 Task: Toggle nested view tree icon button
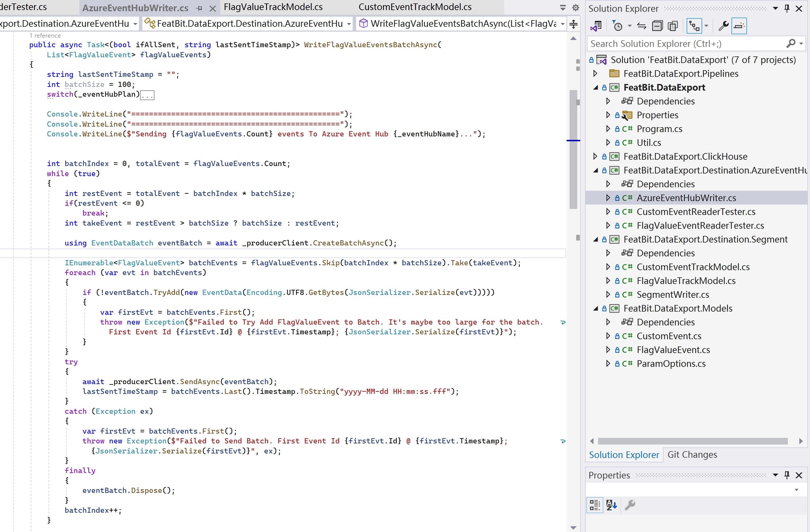coord(694,26)
